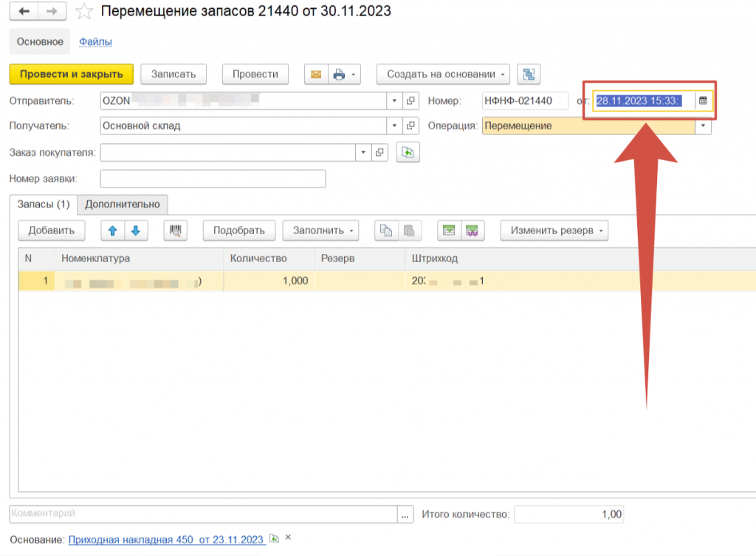
Task: Click the printer icon
Action: click(339, 75)
